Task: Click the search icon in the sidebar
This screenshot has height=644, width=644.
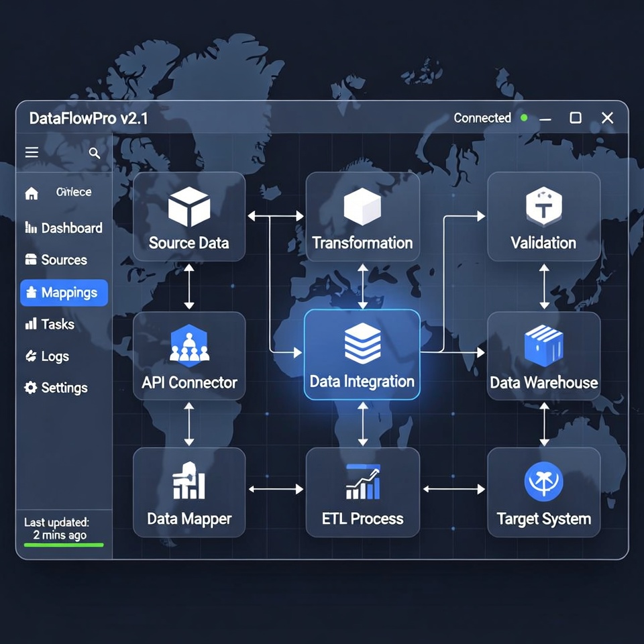Action: point(94,153)
